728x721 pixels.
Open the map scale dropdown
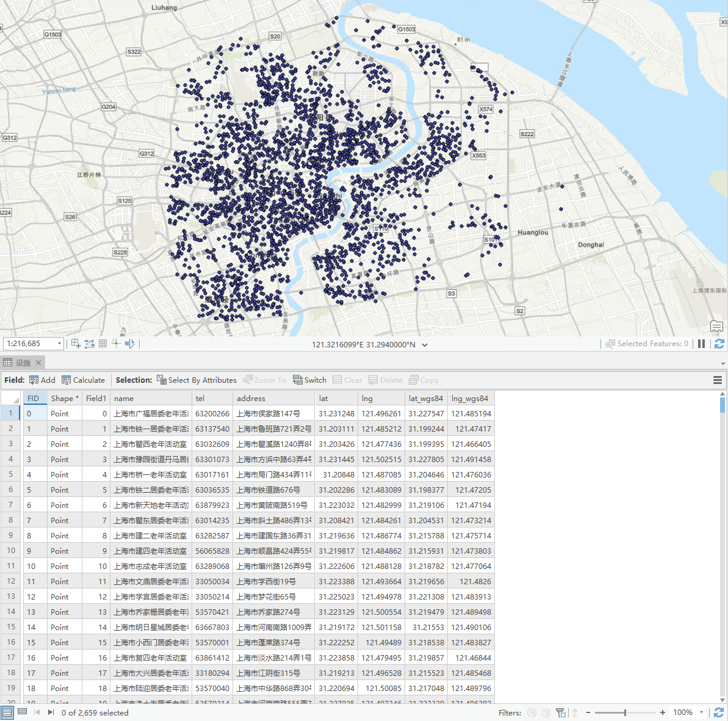click(x=59, y=344)
